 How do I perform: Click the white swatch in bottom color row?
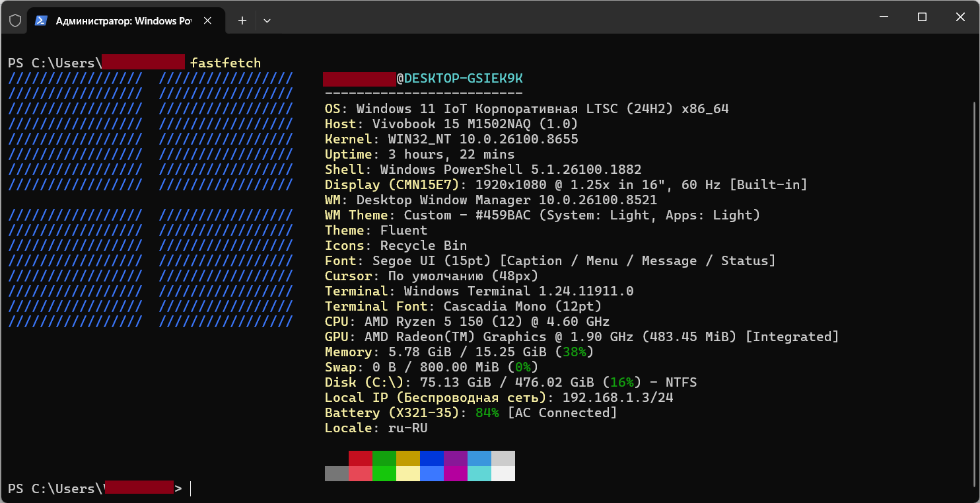(503, 473)
